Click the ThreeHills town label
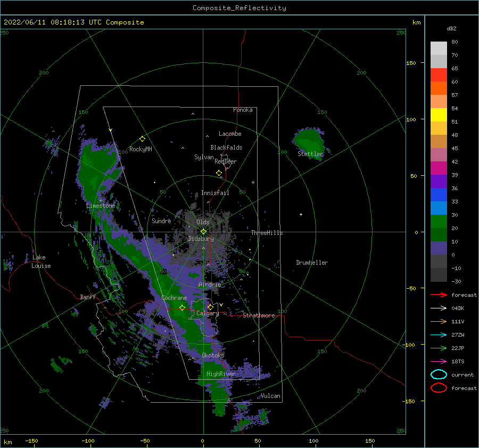 click(267, 233)
